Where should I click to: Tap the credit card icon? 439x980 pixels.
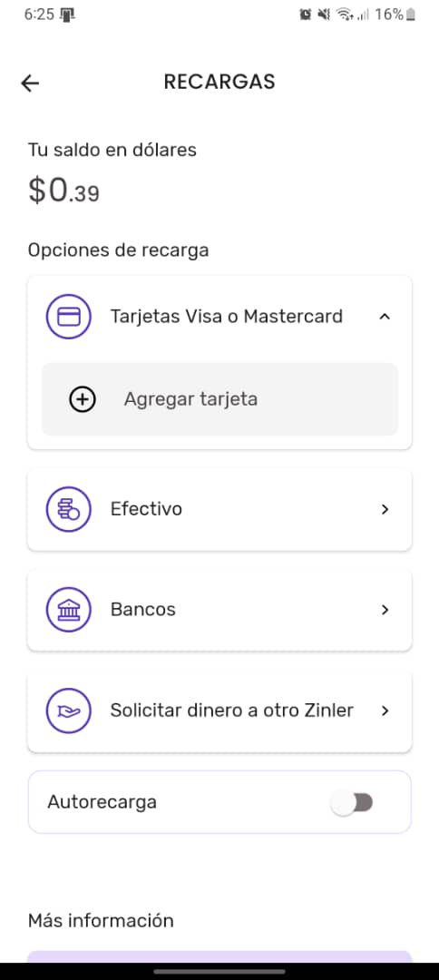point(69,317)
